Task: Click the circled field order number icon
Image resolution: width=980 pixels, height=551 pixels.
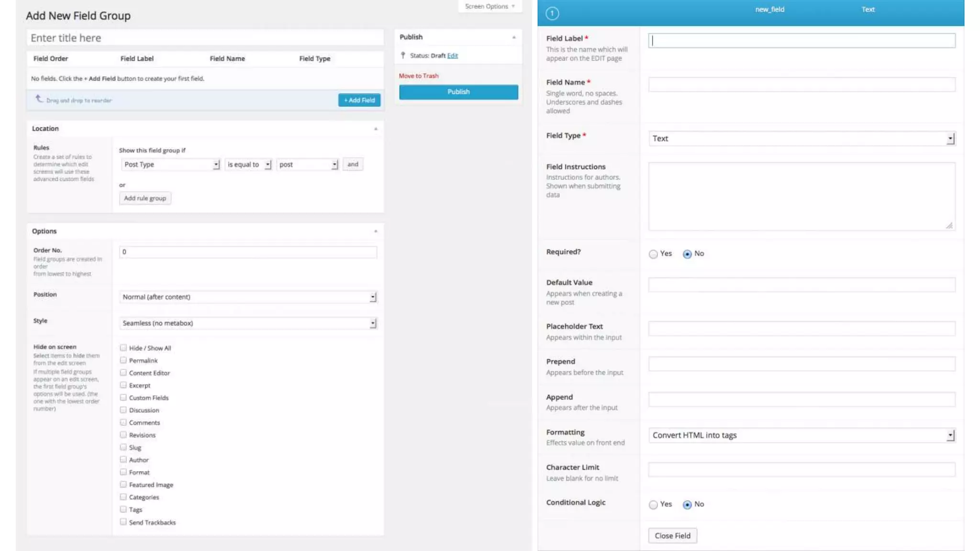Action: click(552, 13)
